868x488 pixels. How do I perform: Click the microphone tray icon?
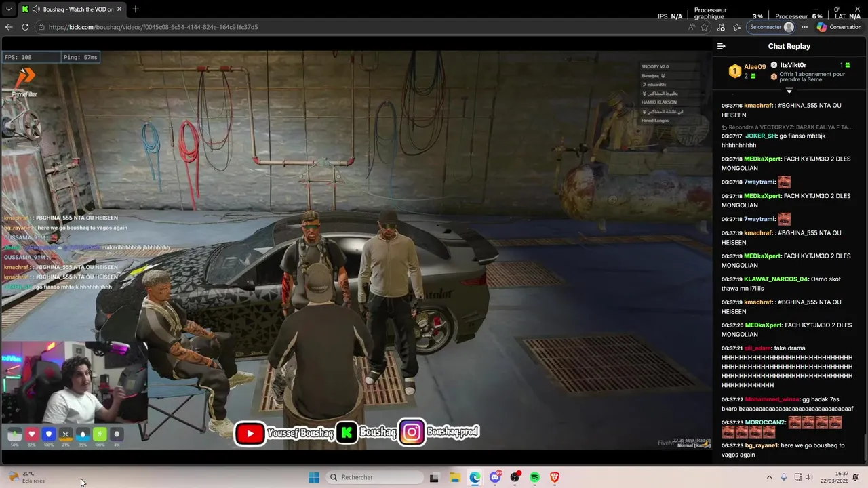pyautogui.click(x=783, y=477)
